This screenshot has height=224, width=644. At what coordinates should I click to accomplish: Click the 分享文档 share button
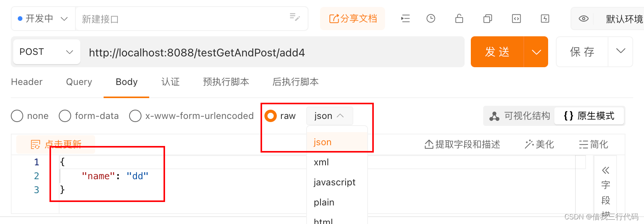(352, 18)
